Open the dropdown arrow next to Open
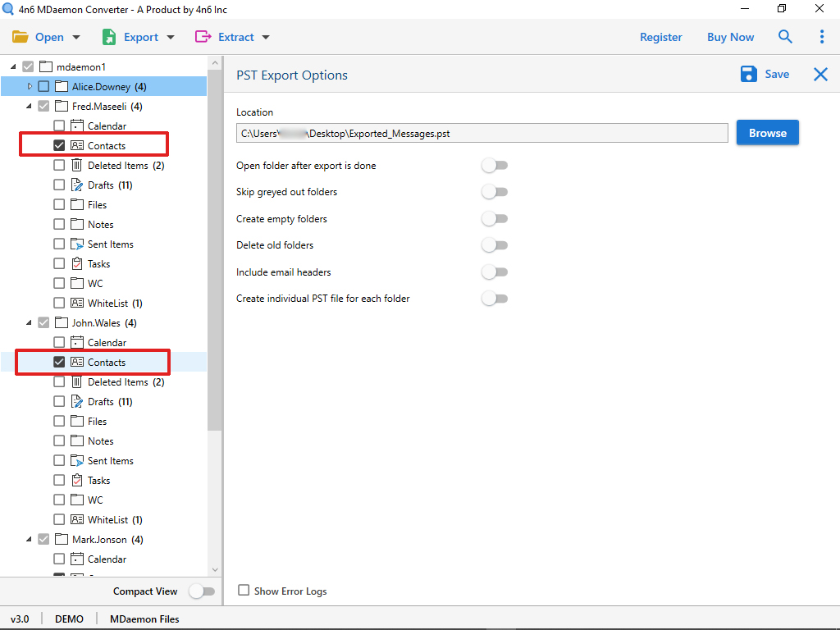 (x=76, y=38)
